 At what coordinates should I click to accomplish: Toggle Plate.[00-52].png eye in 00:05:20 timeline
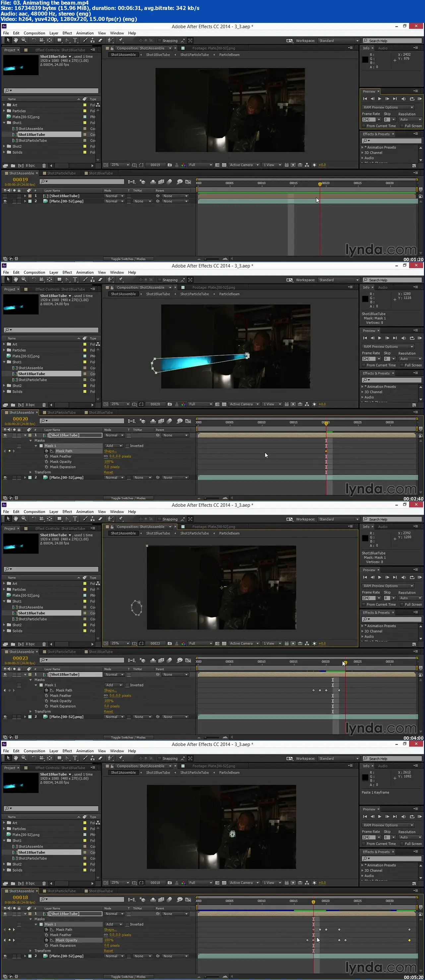(x=5, y=956)
